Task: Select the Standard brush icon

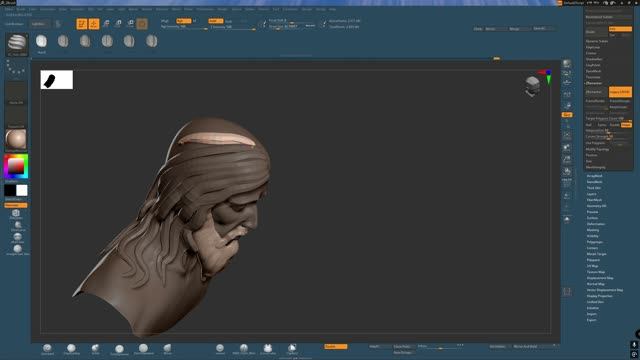Action: tap(47, 349)
